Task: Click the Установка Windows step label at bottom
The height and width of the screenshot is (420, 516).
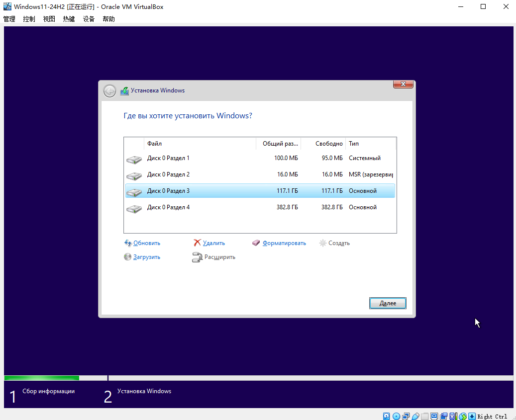Action: (x=144, y=391)
